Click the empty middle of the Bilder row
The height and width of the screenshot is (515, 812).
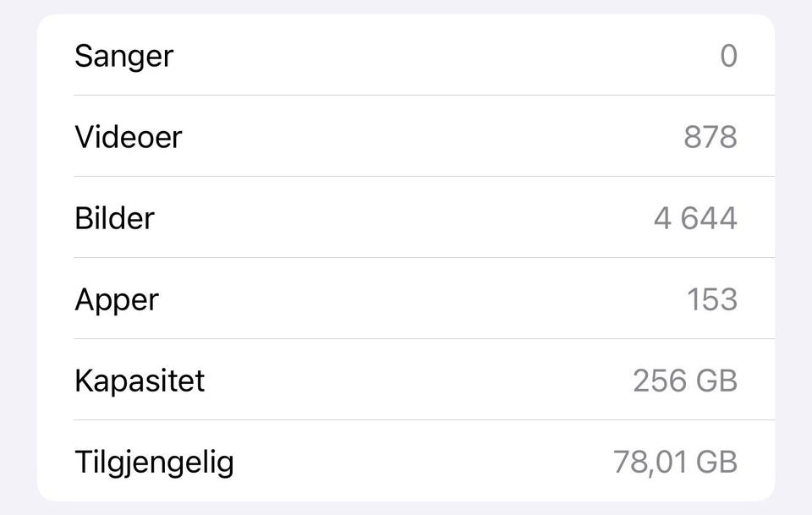pyautogui.click(x=406, y=217)
